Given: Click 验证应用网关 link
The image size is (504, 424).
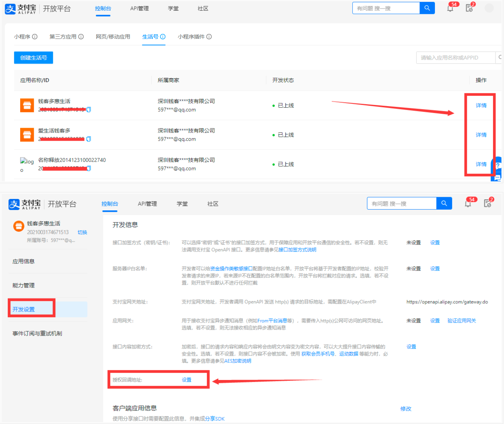Looking at the screenshot, I should click(462, 321).
